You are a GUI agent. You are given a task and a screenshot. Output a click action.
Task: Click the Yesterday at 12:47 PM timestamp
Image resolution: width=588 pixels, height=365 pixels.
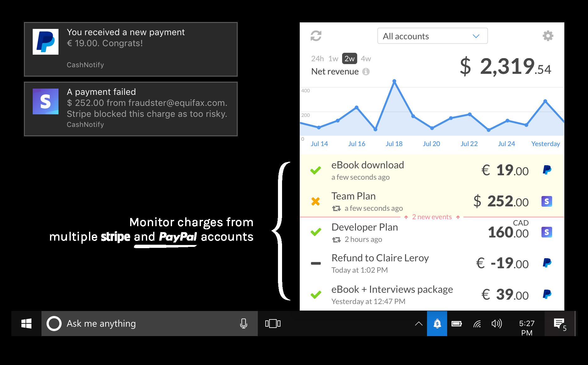tap(368, 302)
